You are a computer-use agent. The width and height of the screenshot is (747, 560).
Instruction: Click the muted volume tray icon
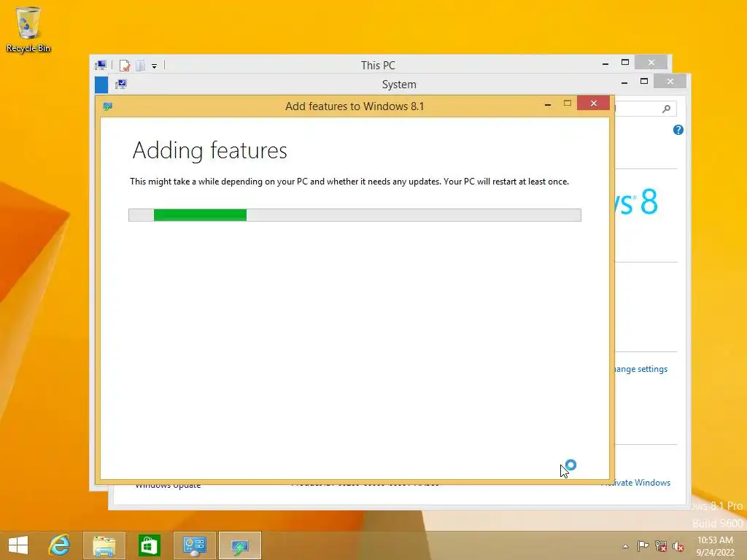[x=678, y=545]
